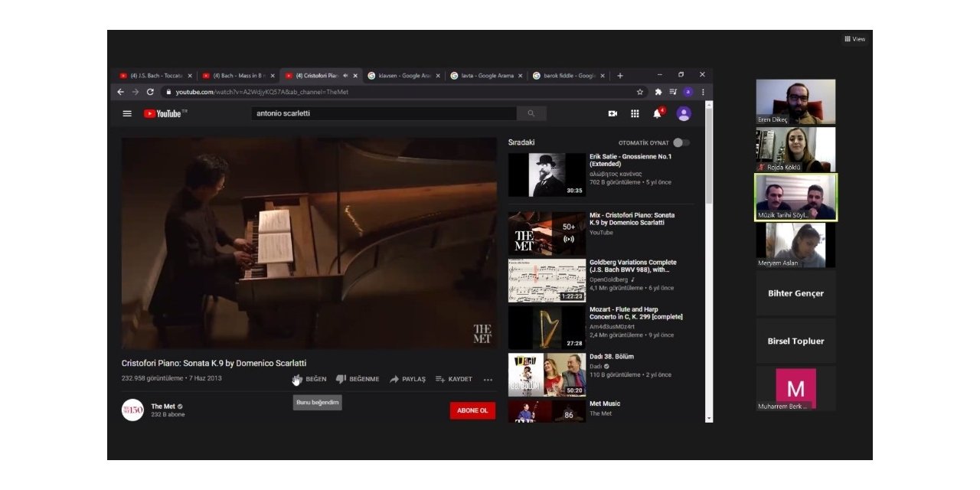This screenshot has height=490, width=980.
Task: Open the Erik Satie Gnossienne thumbnail
Action: coord(547,174)
